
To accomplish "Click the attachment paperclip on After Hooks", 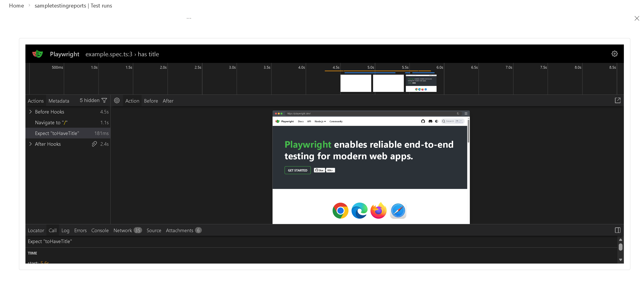I will (94, 144).
